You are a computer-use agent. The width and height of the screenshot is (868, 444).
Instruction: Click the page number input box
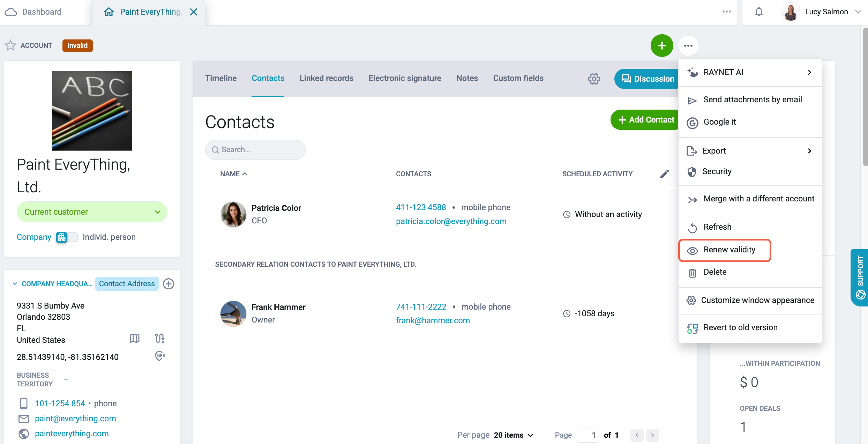(x=588, y=435)
